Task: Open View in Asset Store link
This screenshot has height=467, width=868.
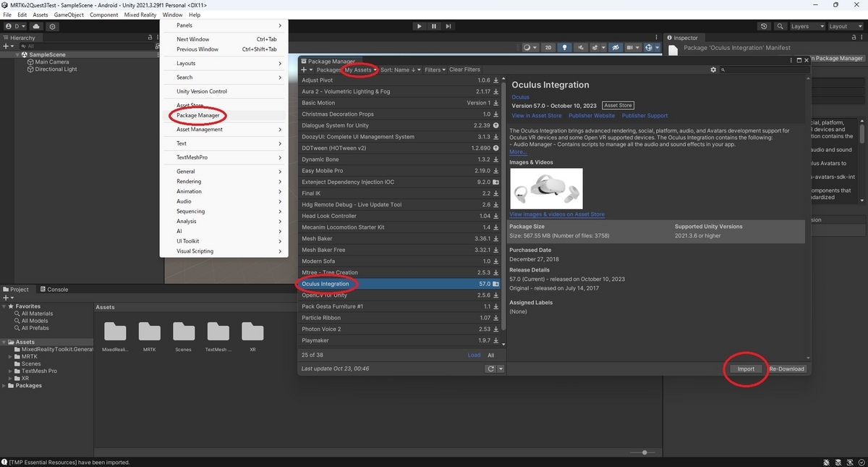Action: pos(537,115)
